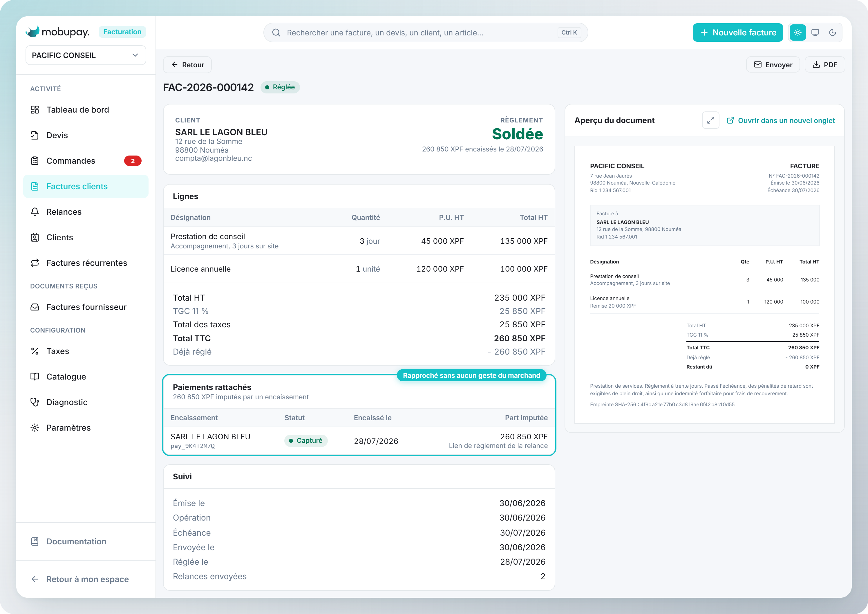Viewport: 868px width, 614px height.
Task: Click the Réglée status badge
Action: click(280, 87)
